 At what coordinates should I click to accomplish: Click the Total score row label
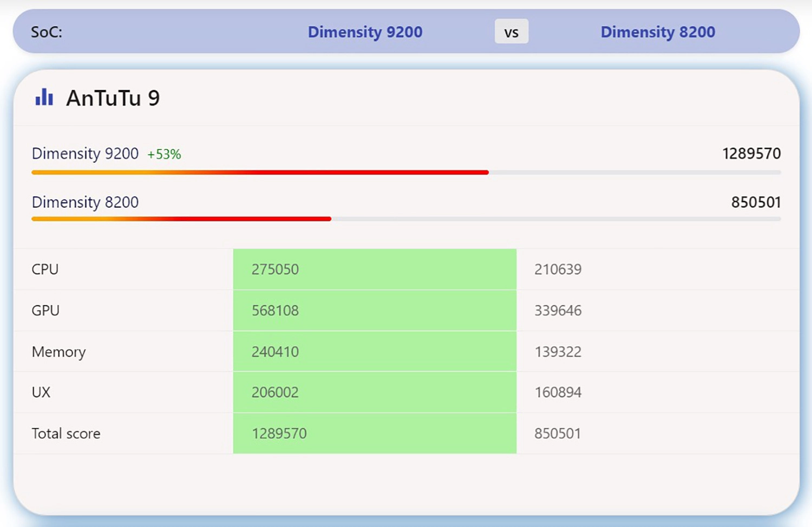(x=66, y=433)
